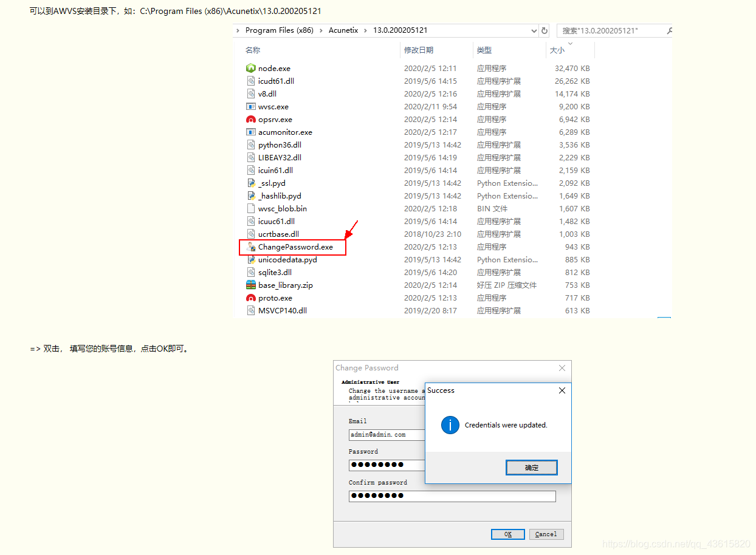This screenshot has height=555, width=756.
Task: Click the MSVCP140.dll file icon
Action: tap(251, 311)
